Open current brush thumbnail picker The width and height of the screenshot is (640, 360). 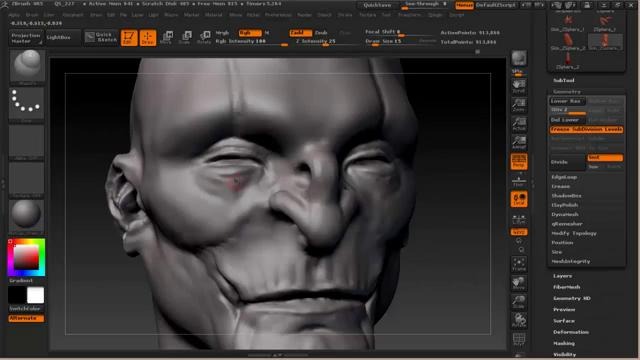click(27, 67)
